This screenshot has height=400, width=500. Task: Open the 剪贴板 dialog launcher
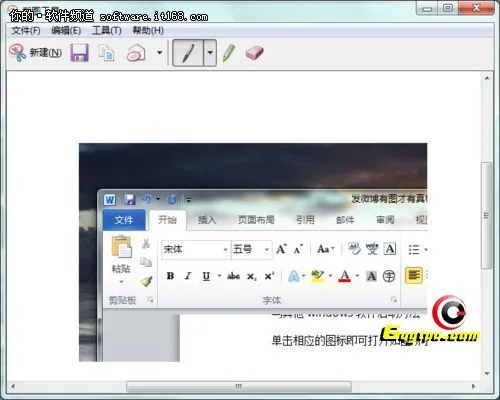tap(150, 300)
